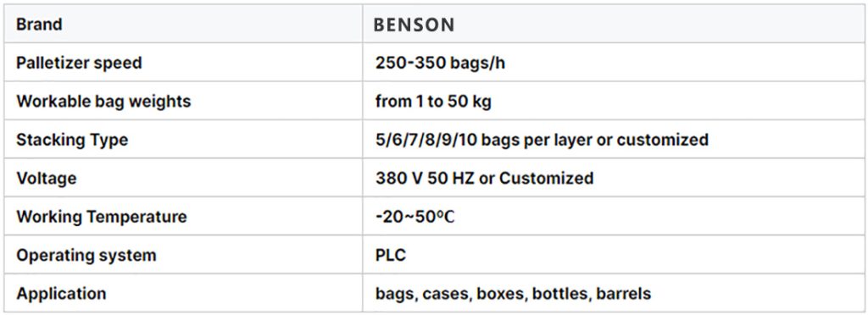
Task: Select the BENSON brand value
Action: tap(414, 25)
